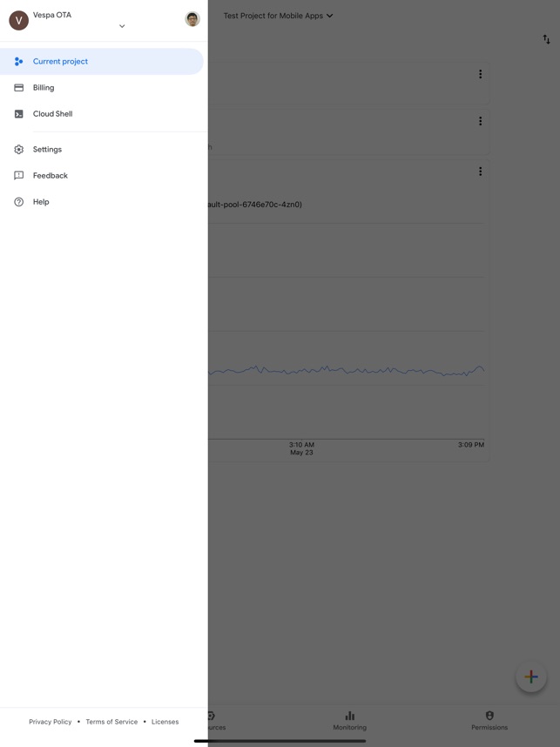Open the Test Project for Mobile Apps dropdown

(278, 16)
